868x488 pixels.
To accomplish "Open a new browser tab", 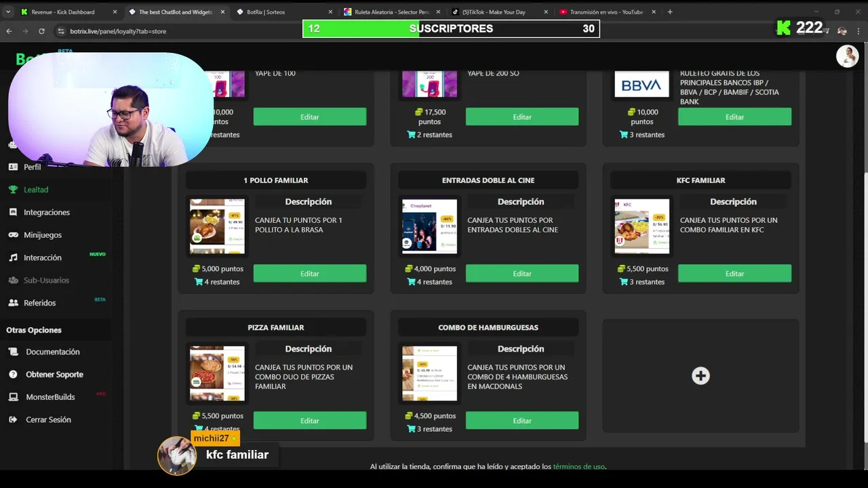I will click(x=670, y=12).
